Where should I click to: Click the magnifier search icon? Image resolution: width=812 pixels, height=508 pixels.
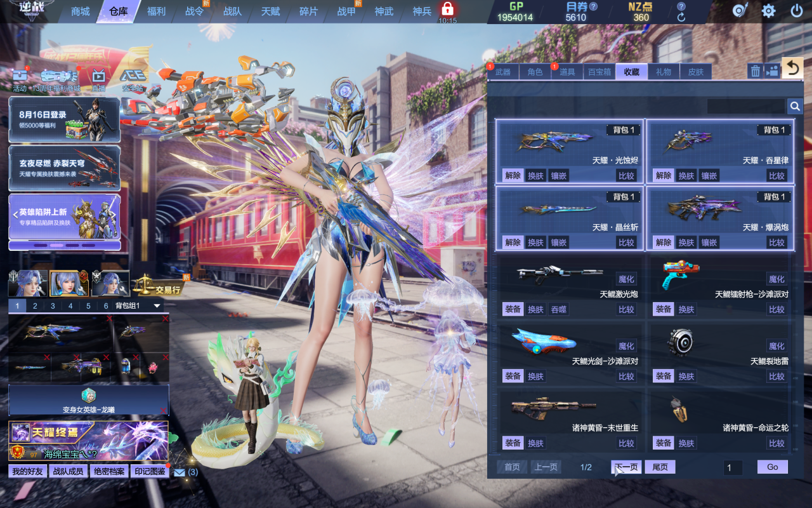coord(795,106)
